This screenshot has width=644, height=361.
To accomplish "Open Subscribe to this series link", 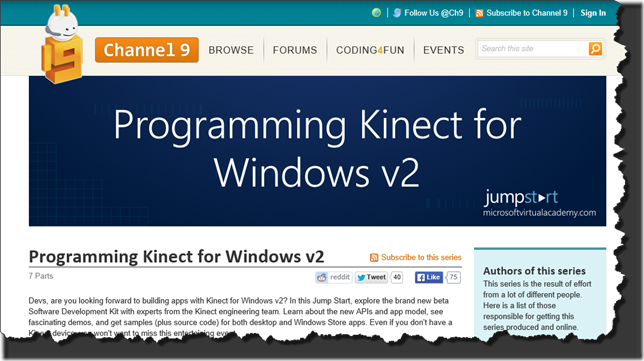I will coord(421,258).
